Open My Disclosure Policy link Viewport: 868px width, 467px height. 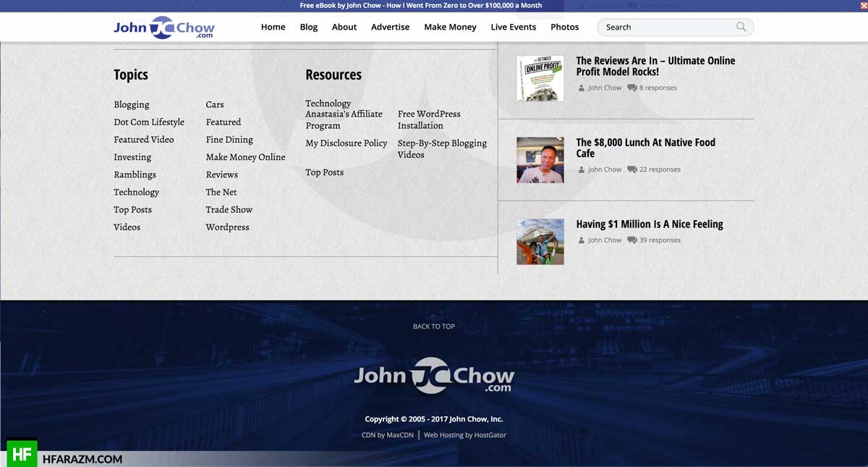[346, 143]
